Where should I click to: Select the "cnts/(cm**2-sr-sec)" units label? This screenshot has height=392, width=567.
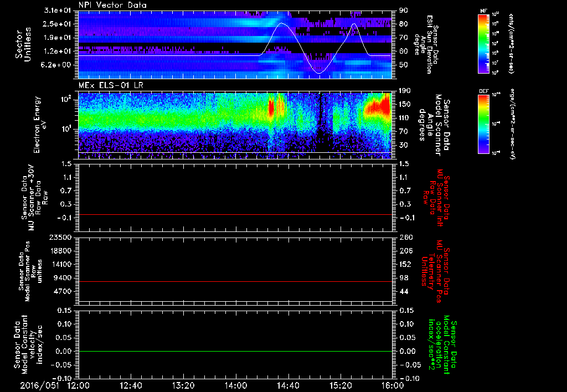tap(511, 44)
